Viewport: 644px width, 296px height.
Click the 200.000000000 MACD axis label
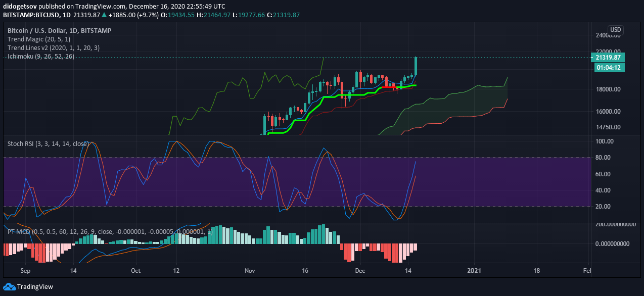[615, 224]
